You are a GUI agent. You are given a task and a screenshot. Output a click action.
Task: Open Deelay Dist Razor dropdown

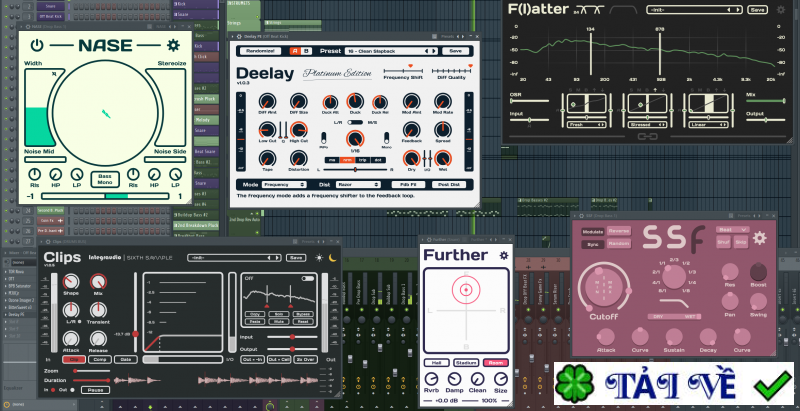tap(358, 185)
